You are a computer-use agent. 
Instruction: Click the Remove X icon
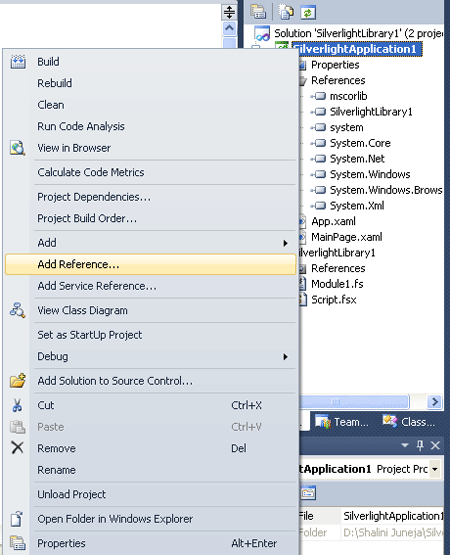click(17, 447)
